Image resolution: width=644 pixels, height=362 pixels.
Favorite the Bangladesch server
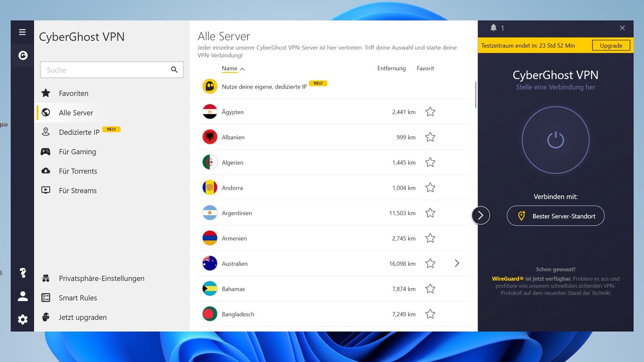(430, 314)
